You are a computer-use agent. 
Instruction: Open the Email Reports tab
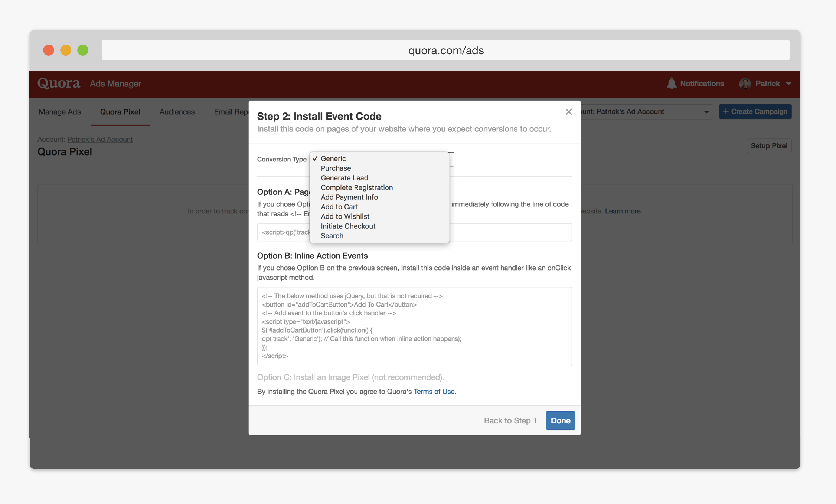[x=231, y=112]
